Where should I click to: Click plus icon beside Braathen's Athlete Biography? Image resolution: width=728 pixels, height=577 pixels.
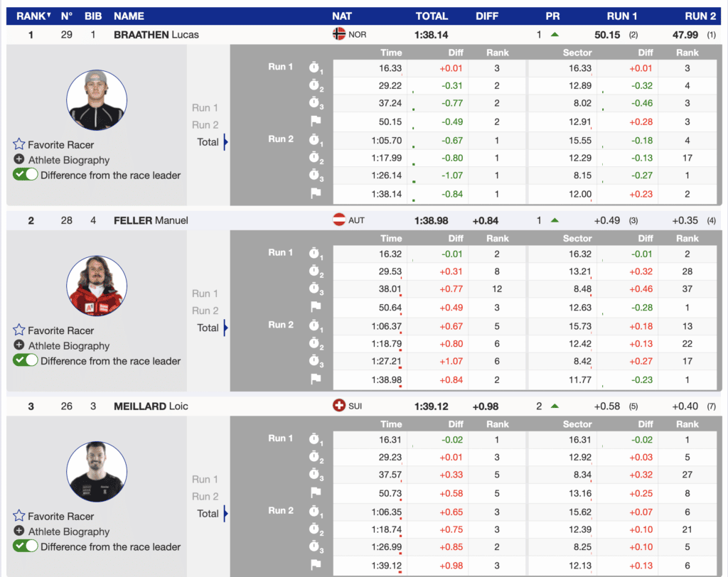(x=19, y=160)
